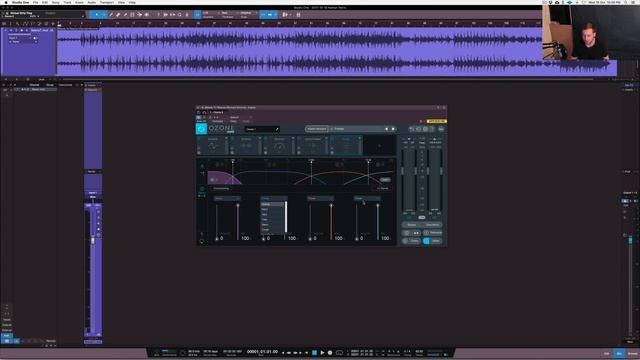Toggle Ozone Codec button
Image resolution: width=640 pixels, height=360 pixels.
point(411,241)
